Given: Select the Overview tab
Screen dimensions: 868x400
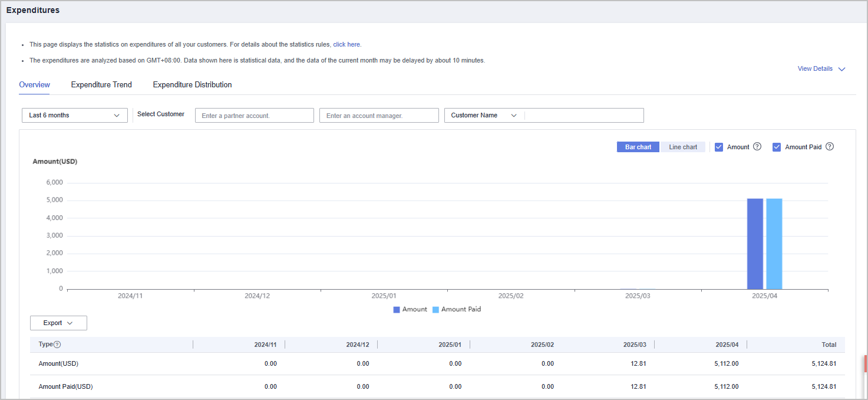Looking at the screenshot, I should [x=34, y=85].
